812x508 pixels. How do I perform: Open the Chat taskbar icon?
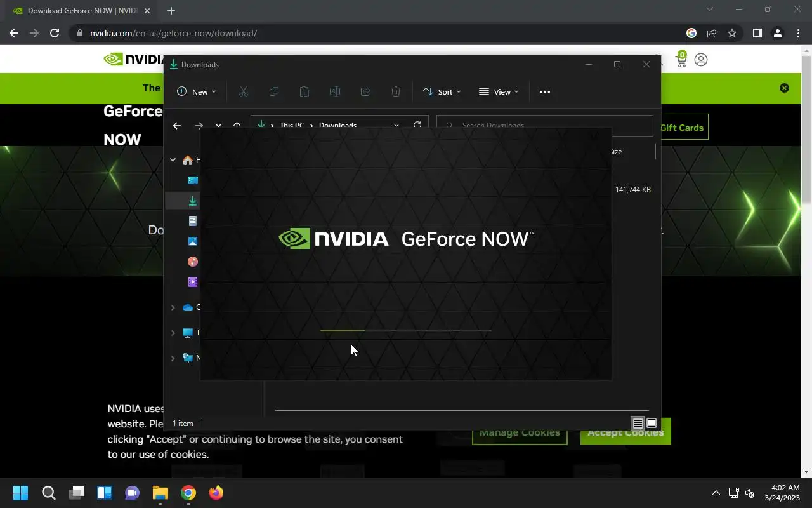[x=133, y=493]
